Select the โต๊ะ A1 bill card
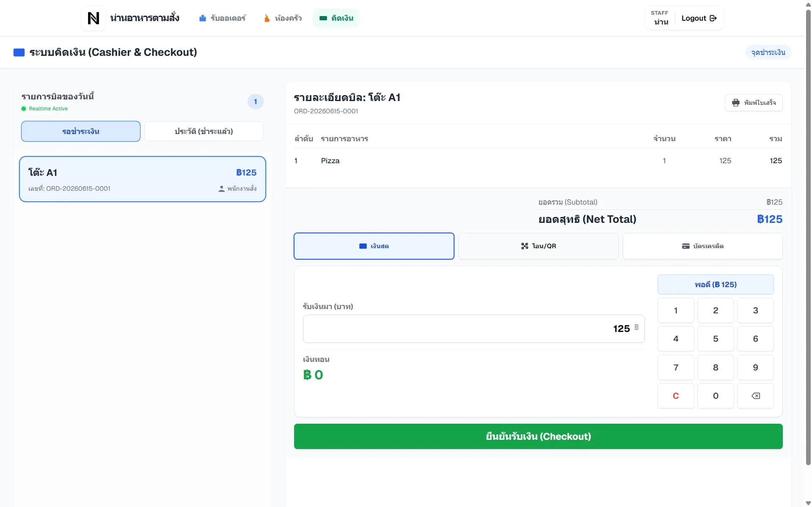 click(x=143, y=179)
